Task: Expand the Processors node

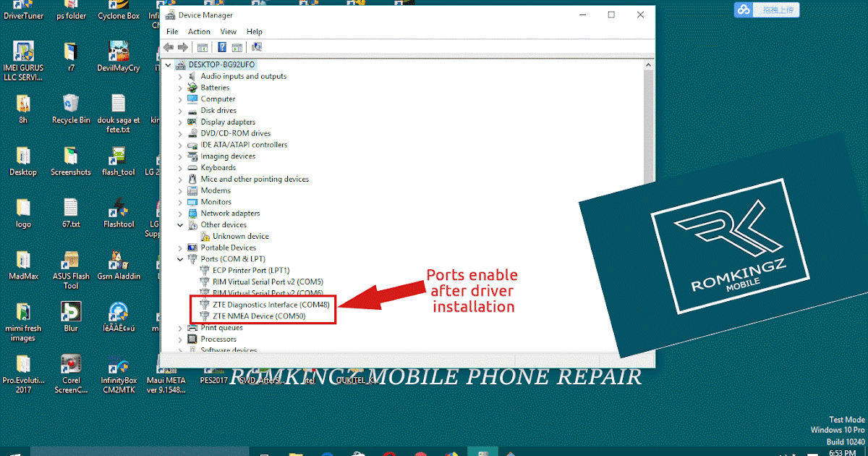Action: (180, 339)
